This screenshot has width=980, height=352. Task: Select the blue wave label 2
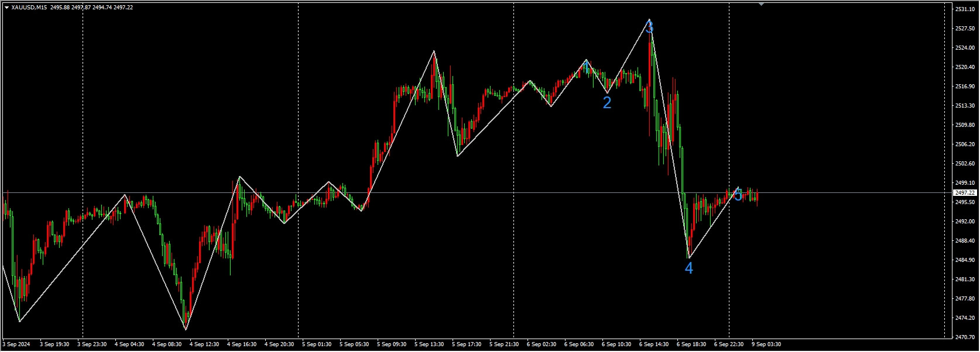coord(607,103)
